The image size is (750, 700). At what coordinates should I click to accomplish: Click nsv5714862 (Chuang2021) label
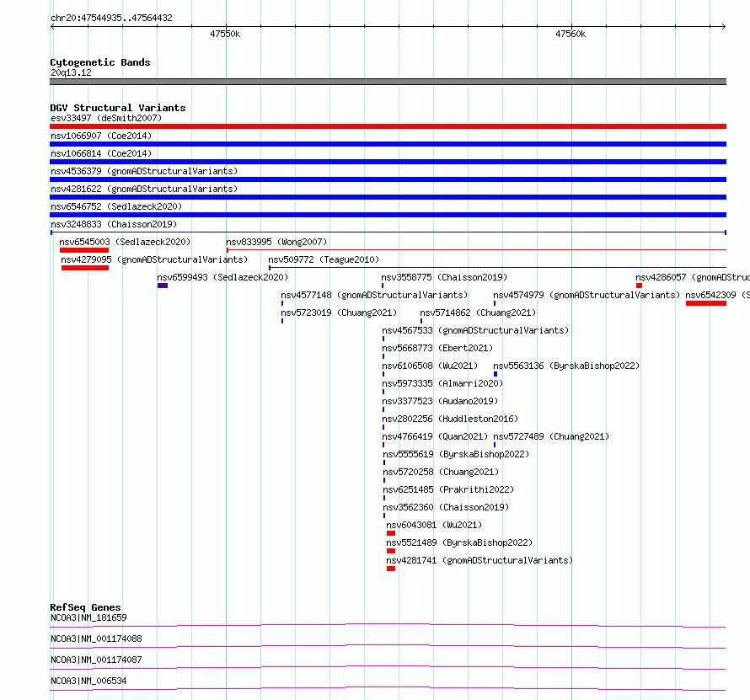pos(478,313)
